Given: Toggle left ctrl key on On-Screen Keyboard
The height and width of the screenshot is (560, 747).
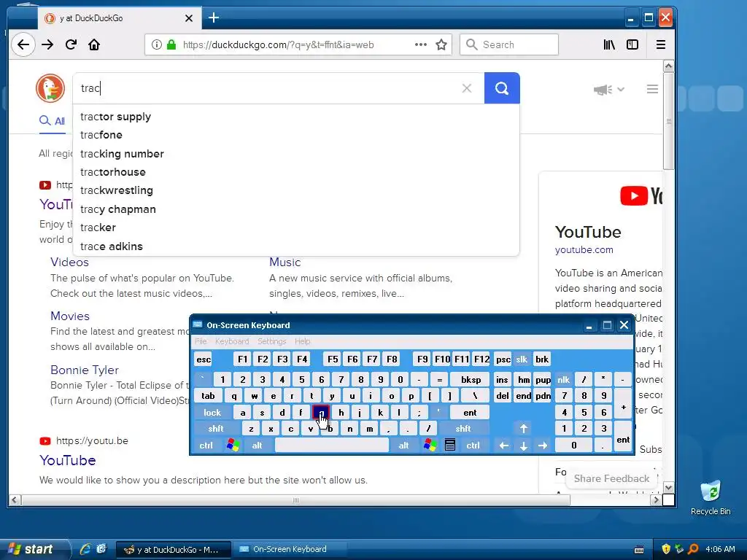Looking at the screenshot, I should pos(206,446).
